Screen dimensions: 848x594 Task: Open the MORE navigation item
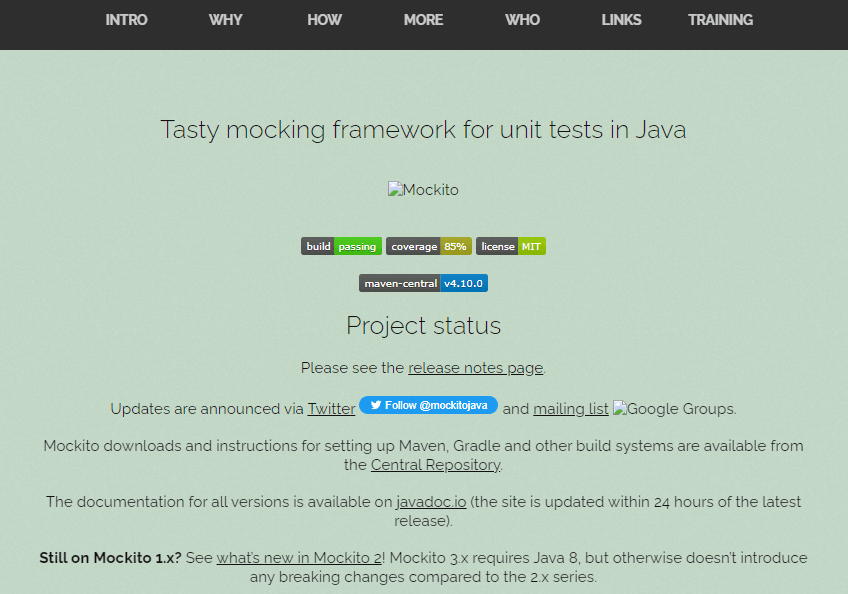pos(423,20)
